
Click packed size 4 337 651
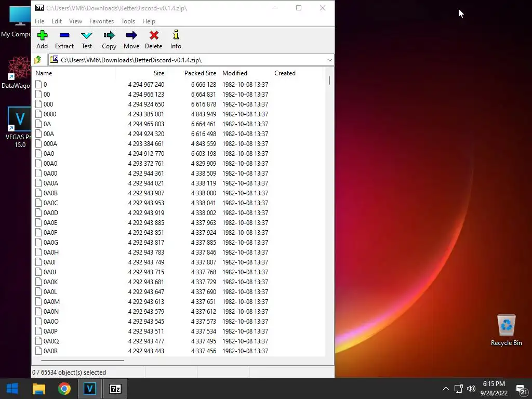pos(203,301)
